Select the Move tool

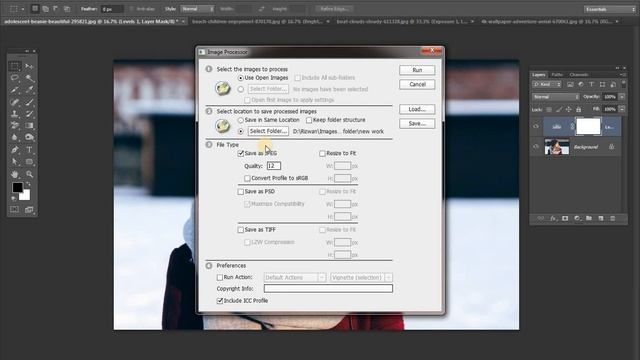click(29, 66)
